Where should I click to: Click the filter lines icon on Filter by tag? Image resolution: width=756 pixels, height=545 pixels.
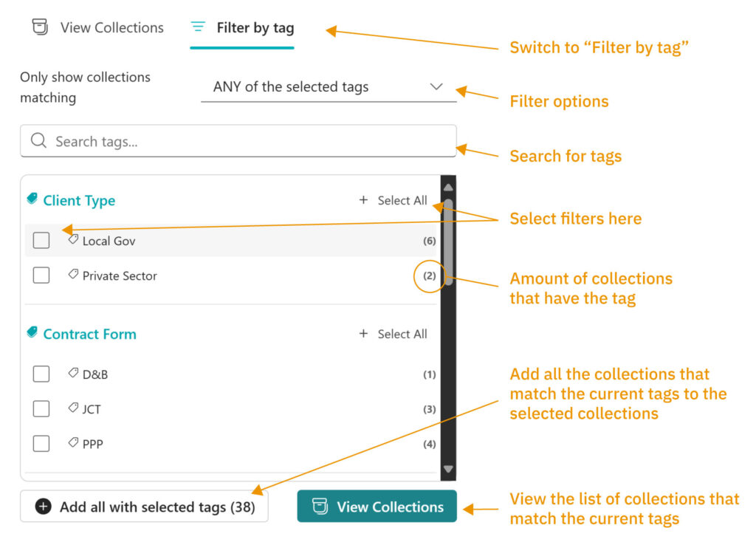(x=198, y=27)
